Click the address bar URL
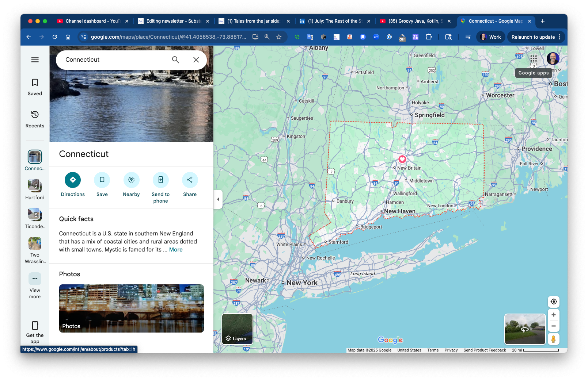588x380 pixels. coord(168,37)
